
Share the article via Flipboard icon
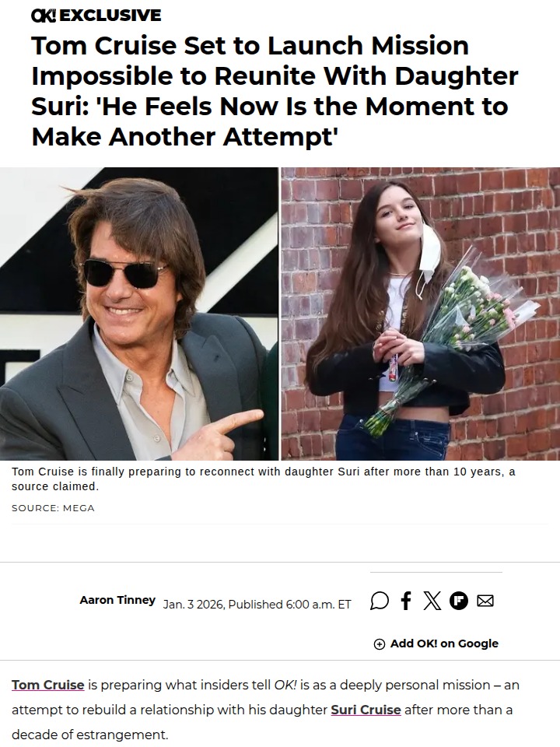click(459, 601)
